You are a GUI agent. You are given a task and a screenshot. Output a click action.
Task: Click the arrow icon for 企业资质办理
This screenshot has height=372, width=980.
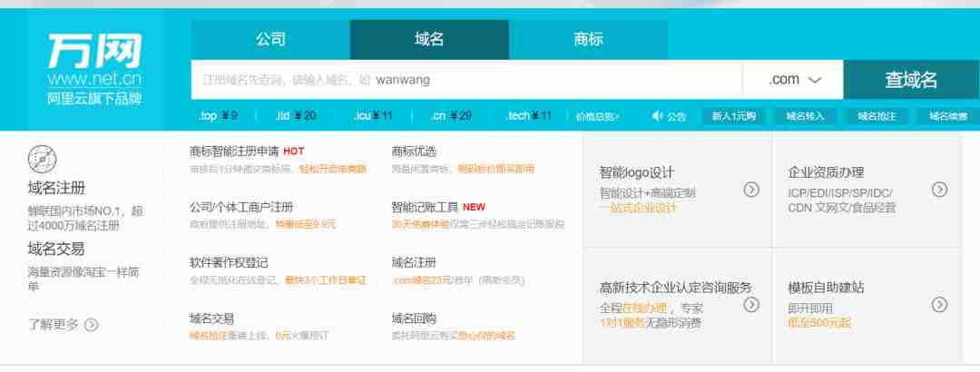click(x=939, y=190)
